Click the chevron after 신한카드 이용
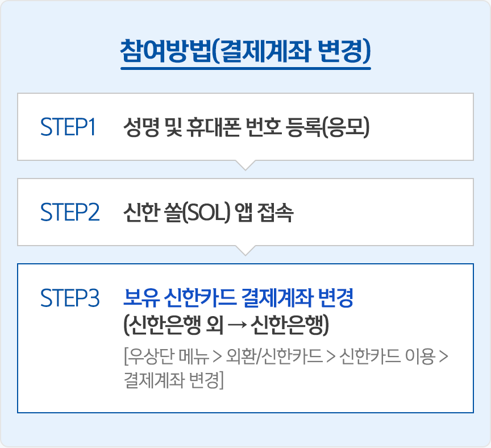491x448 pixels. pyautogui.click(x=444, y=357)
